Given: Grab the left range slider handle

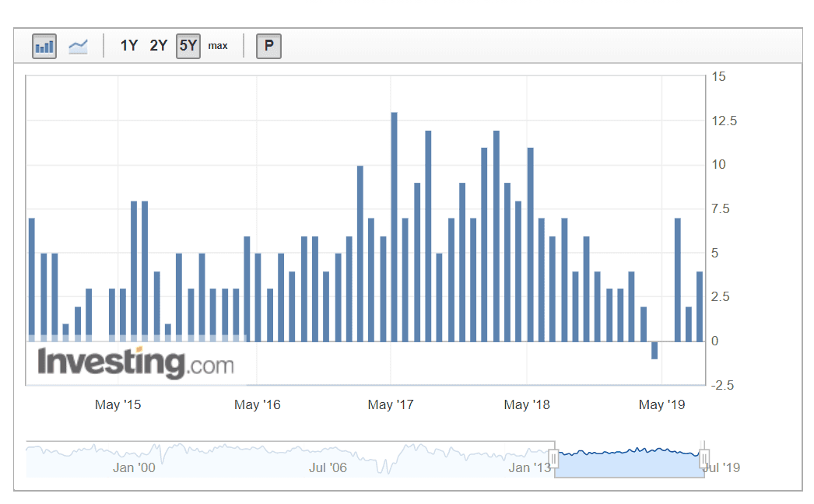Looking at the screenshot, I should [x=554, y=458].
